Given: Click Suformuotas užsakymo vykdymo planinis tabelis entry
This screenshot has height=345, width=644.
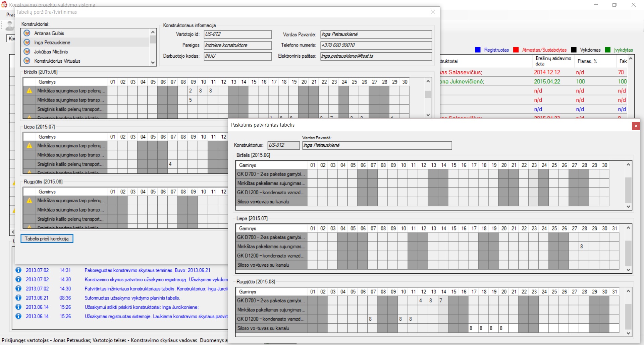Looking at the screenshot, I should (132, 298).
